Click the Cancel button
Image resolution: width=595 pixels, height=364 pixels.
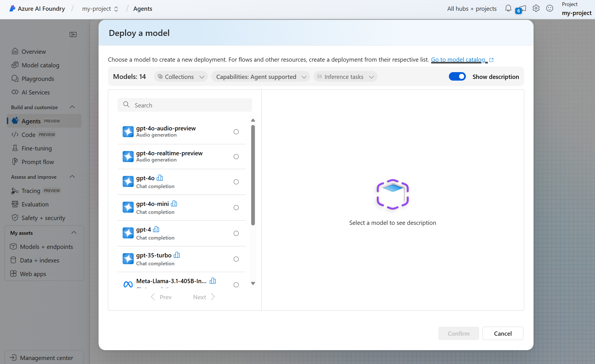pyautogui.click(x=502, y=333)
